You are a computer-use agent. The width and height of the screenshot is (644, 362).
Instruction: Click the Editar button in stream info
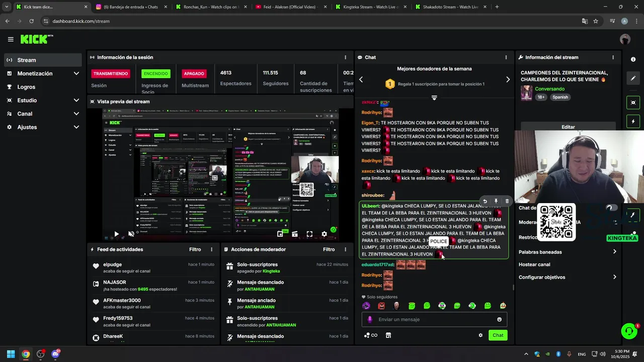pos(568,127)
